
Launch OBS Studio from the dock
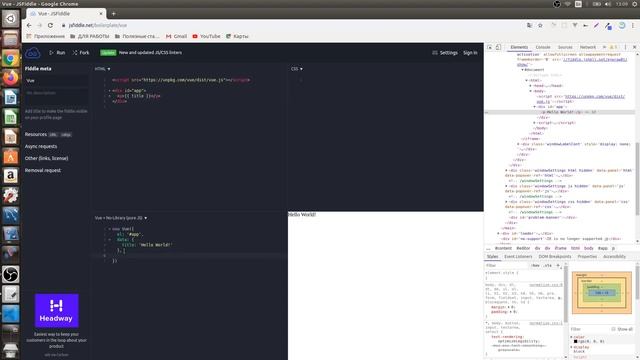[x=11, y=274]
